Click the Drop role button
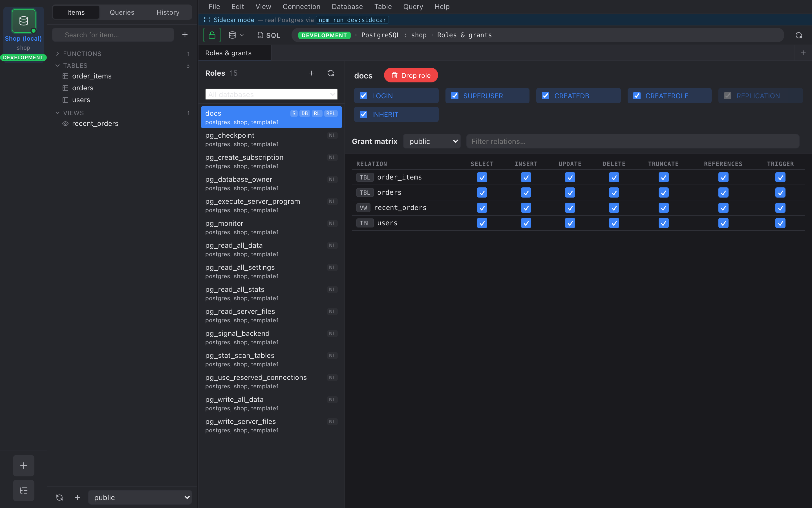Viewport: 812px width, 508px height. coord(411,75)
